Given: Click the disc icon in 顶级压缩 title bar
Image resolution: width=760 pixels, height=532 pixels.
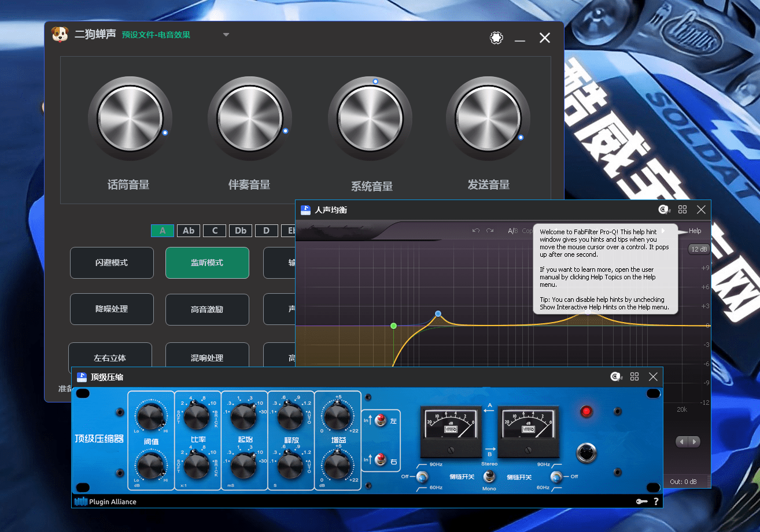Looking at the screenshot, I should (x=617, y=376).
